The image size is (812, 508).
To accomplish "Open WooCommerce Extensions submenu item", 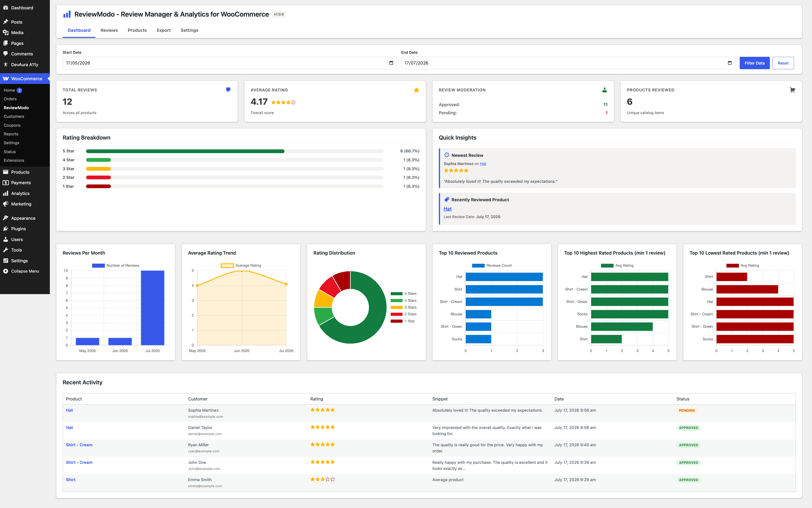I will click(x=14, y=160).
